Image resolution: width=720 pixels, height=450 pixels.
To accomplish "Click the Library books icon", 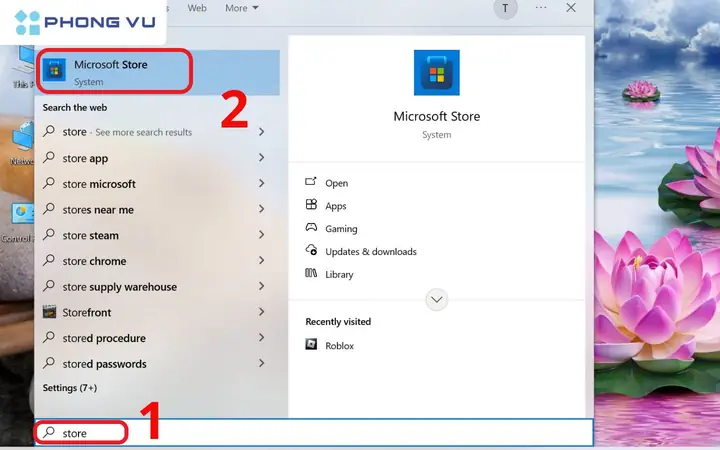I will coord(311,273).
